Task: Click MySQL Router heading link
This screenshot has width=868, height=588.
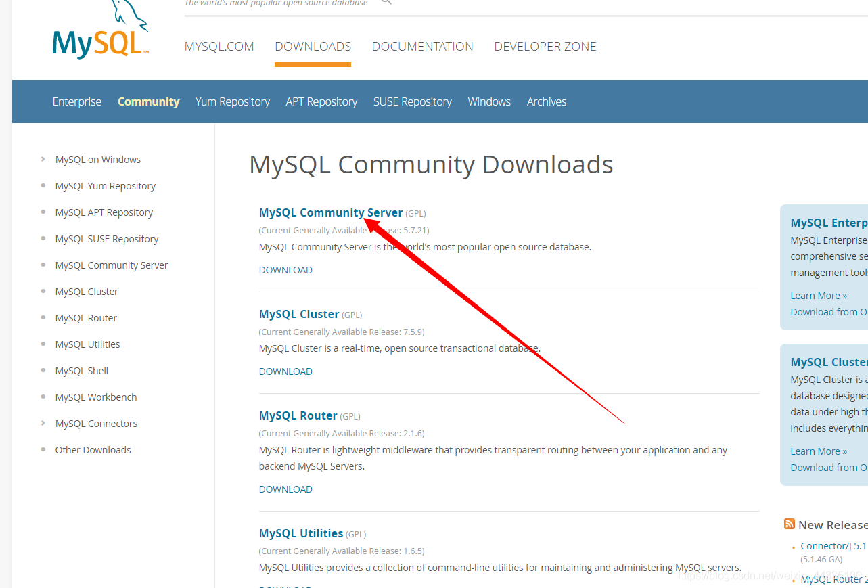Action: tap(298, 415)
